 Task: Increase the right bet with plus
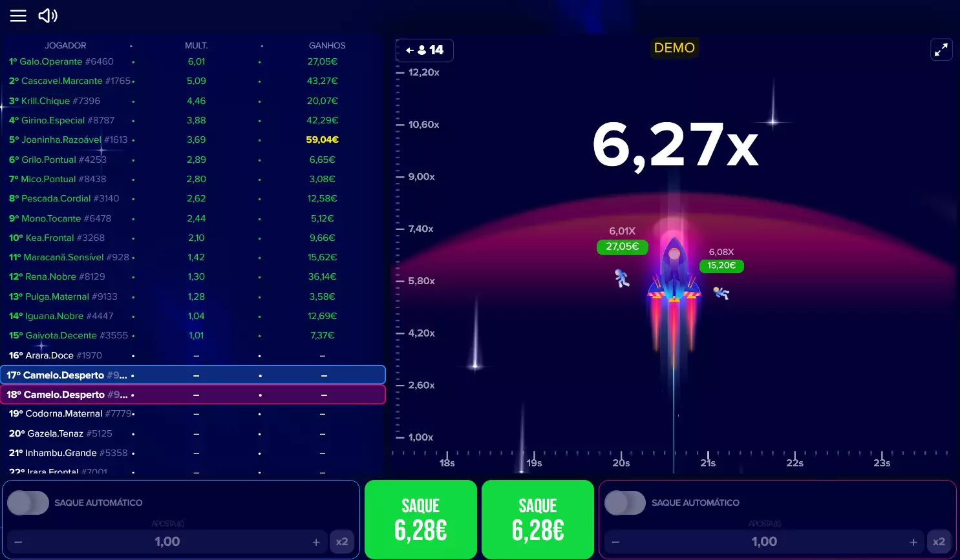(x=913, y=542)
